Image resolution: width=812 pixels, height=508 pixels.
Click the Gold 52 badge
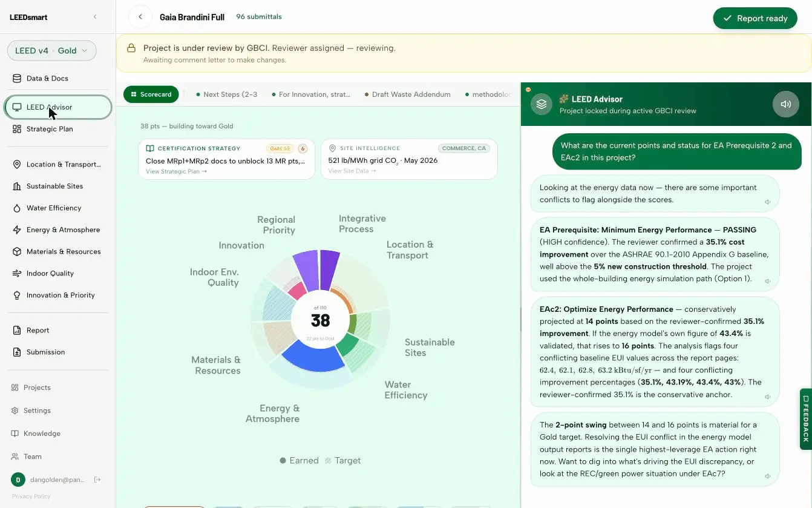(x=280, y=148)
